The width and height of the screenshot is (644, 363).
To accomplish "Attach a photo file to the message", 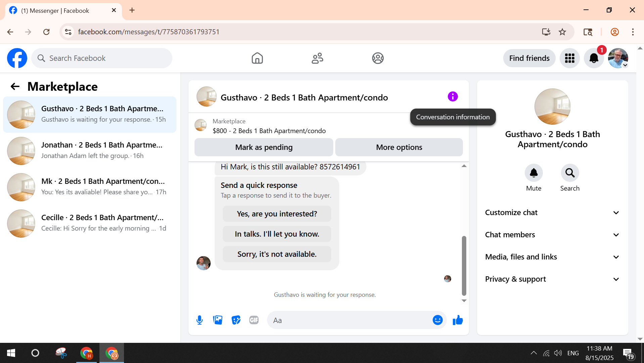I will [218, 320].
